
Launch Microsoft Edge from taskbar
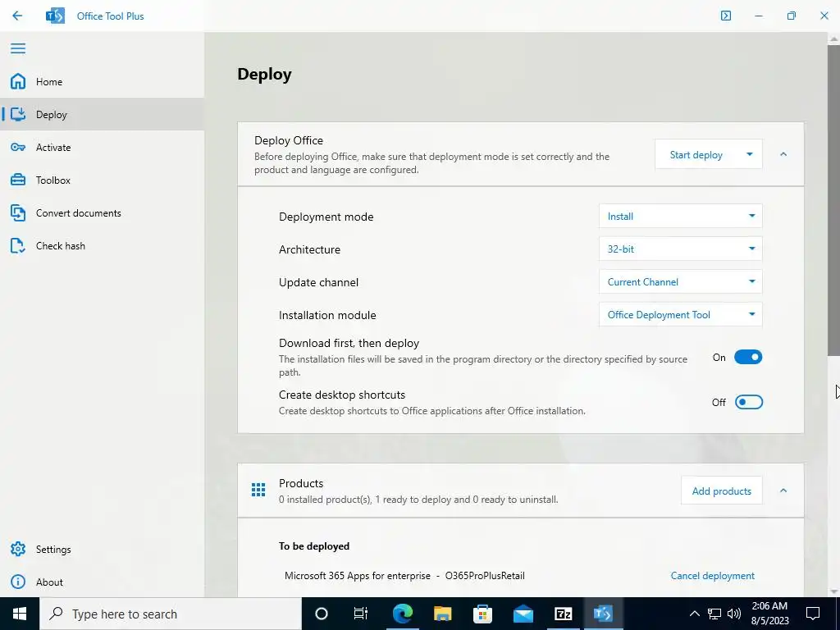tap(402, 614)
